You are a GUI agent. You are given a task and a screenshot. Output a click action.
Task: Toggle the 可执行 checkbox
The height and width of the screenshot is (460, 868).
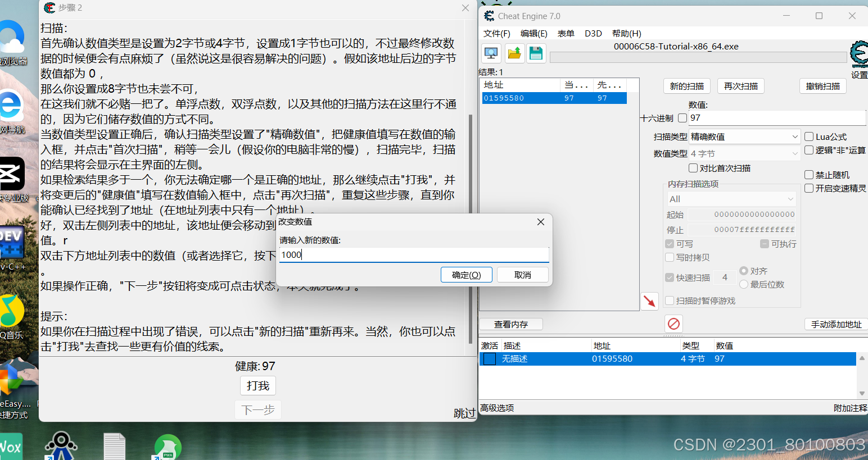[765, 244]
